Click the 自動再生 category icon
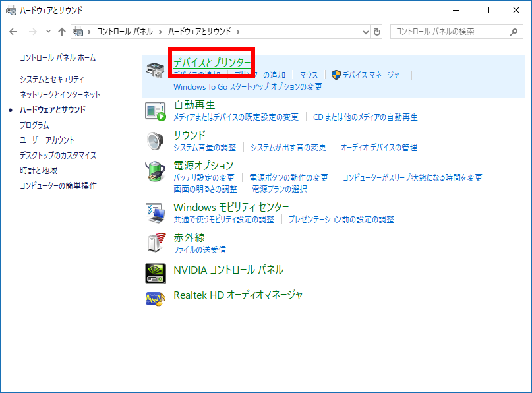Screen dimensions: 532x393 click(156, 111)
